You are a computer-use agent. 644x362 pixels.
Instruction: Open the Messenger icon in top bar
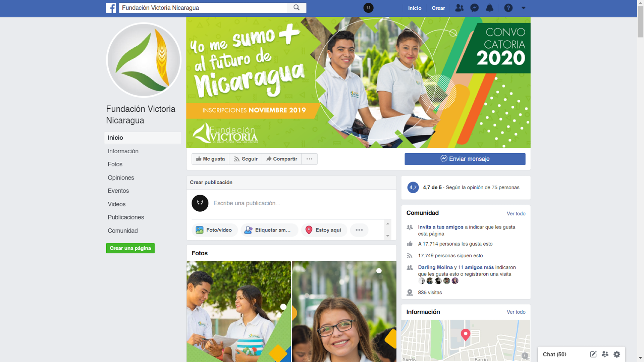click(x=474, y=8)
